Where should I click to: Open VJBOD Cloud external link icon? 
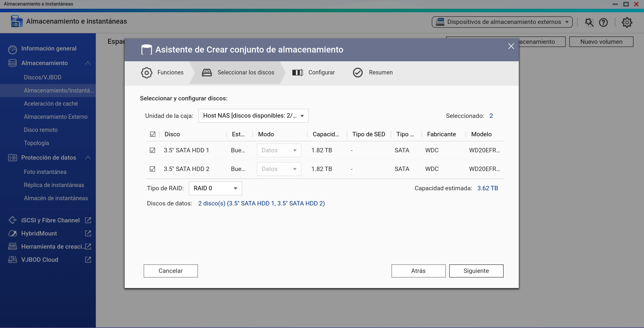[x=88, y=260]
